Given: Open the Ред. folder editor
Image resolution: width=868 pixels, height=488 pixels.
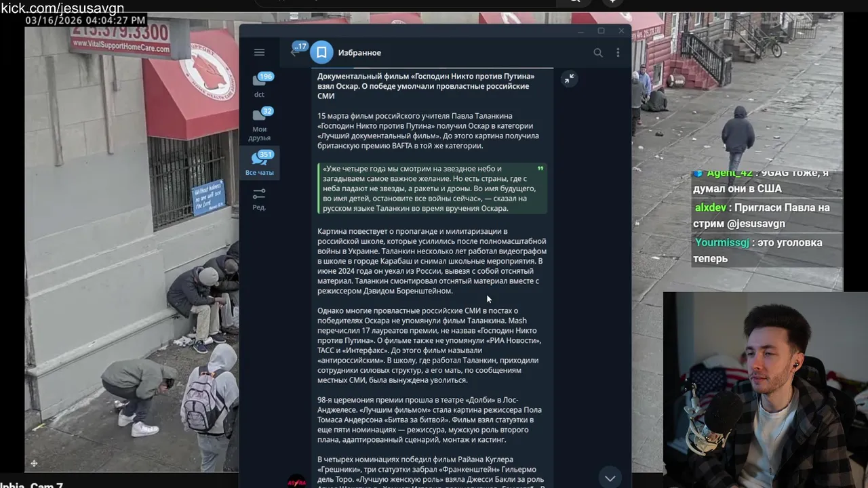Looking at the screenshot, I should pos(259,199).
